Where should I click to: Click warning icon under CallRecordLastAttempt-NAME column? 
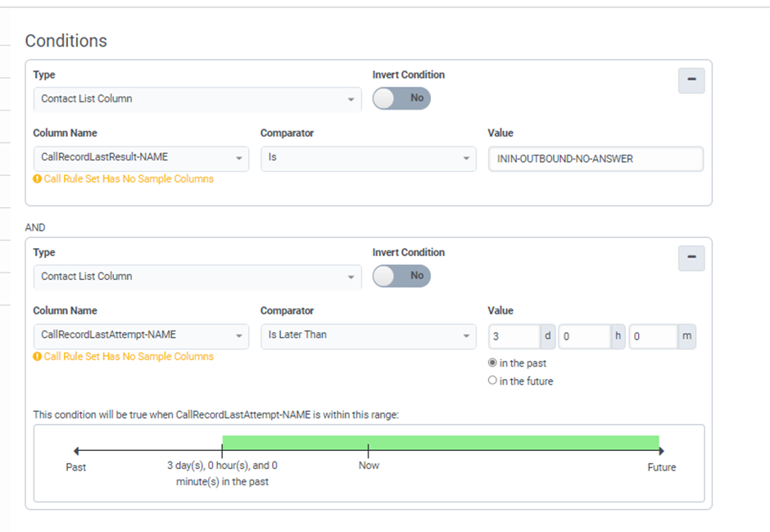tap(37, 357)
